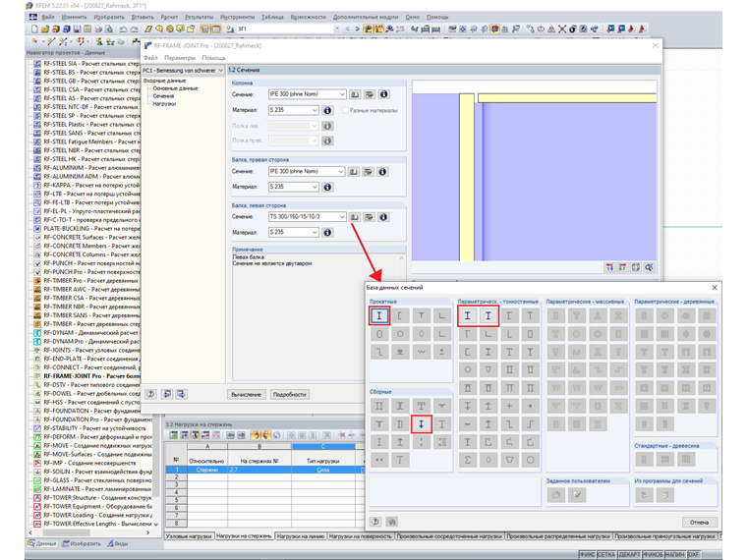Click first user-defined section icon
This screenshot has height=560, width=747.
(x=556, y=495)
